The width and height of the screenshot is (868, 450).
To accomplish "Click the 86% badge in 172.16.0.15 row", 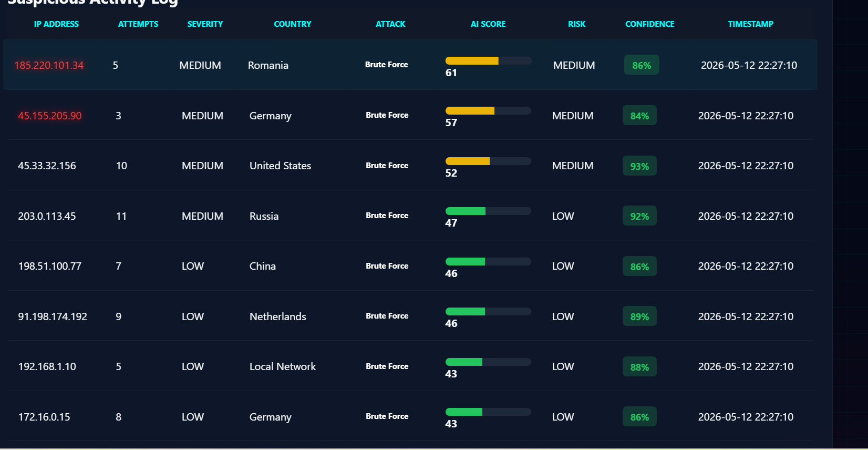I will [x=639, y=417].
